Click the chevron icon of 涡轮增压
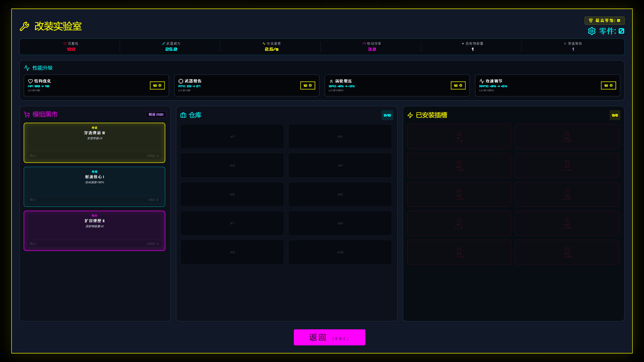The image size is (644, 362). [x=331, y=81]
